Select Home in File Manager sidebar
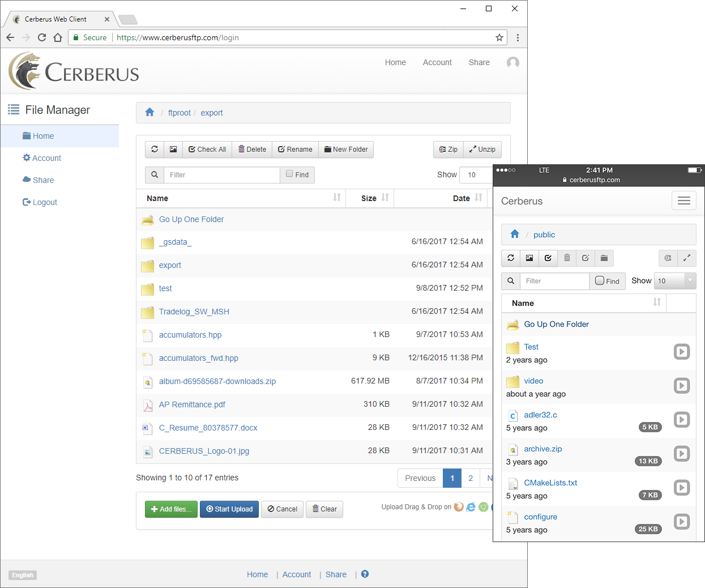 [x=59, y=136]
